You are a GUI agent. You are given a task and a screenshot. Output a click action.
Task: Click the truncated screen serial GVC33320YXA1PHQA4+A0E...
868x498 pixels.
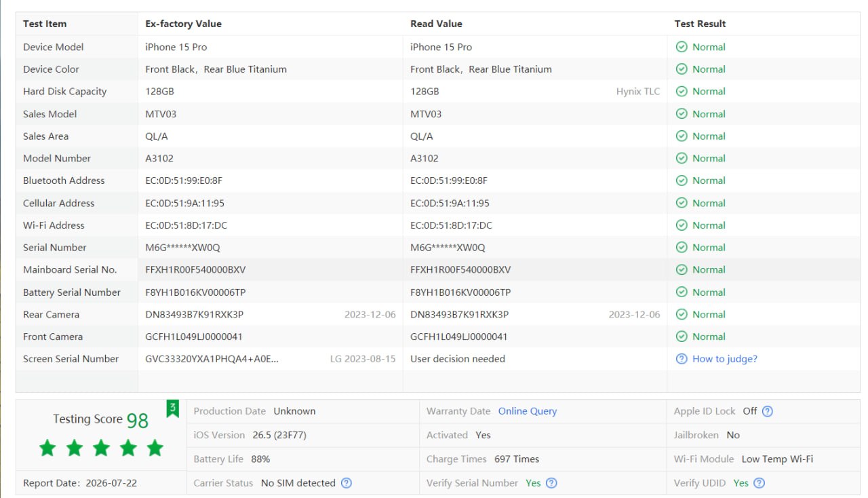(x=212, y=359)
